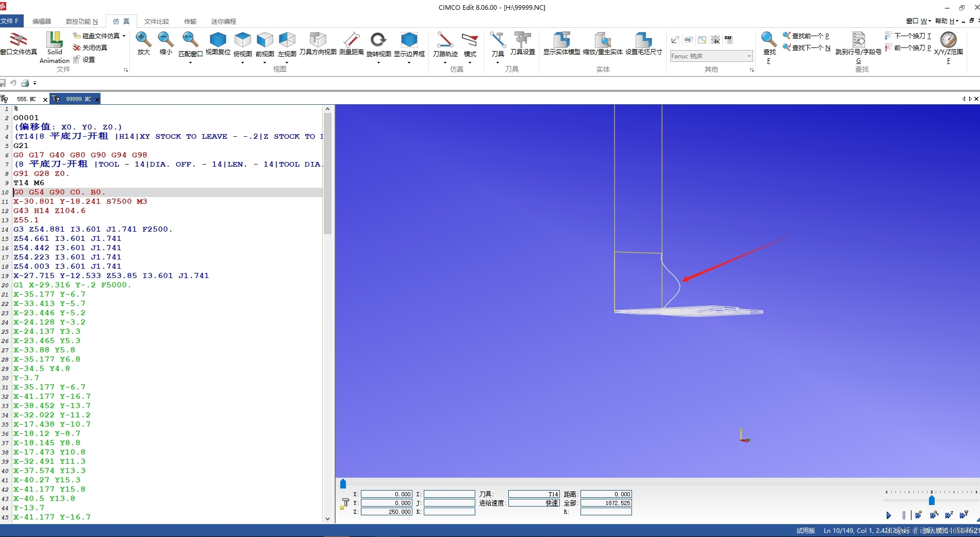Activate 测量距离 measure distance tool
The width and height of the screenshot is (980, 537).
[x=351, y=40]
